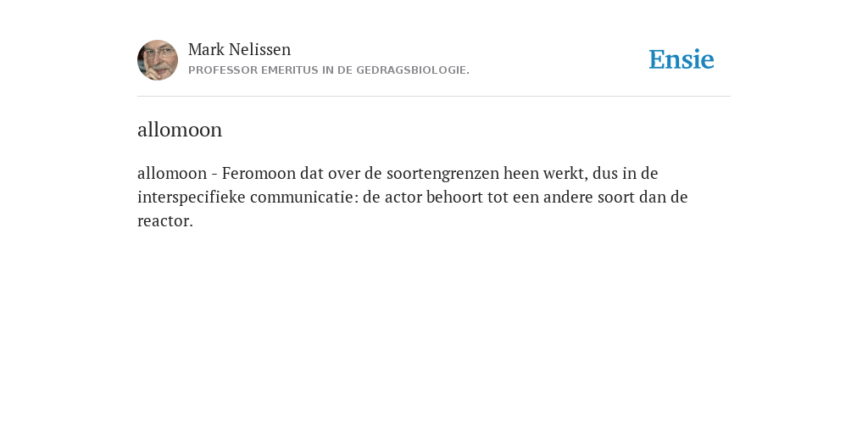Click the final word 'reactor.'

(x=165, y=221)
